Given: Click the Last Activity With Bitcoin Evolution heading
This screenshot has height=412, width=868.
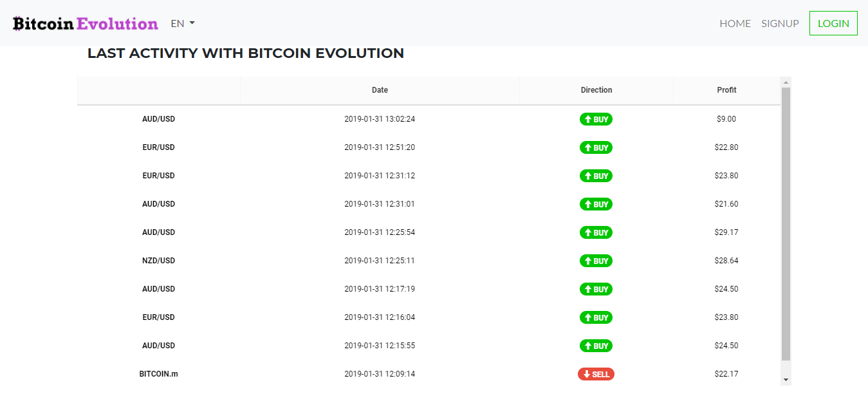Looking at the screenshot, I should tap(246, 53).
